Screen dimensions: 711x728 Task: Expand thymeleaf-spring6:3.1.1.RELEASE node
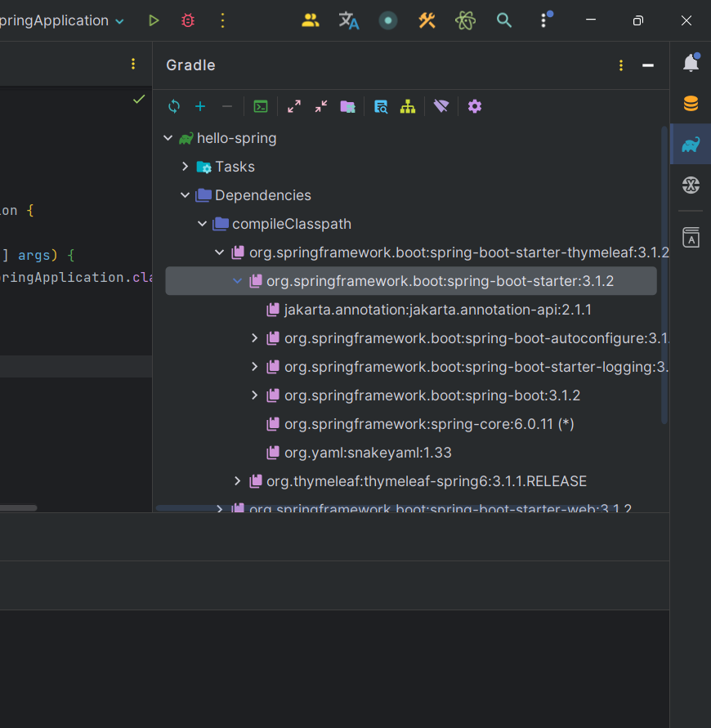[237, 481]
